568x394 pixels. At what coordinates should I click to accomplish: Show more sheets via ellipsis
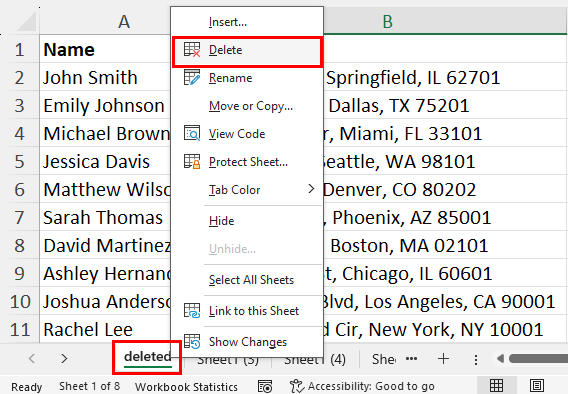(x=411, y=359)
